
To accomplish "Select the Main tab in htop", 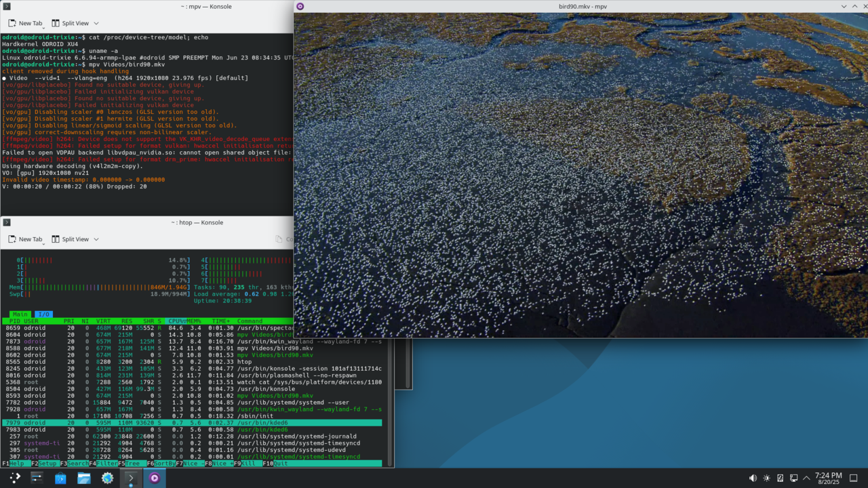I will pyautogui.click(x=20, y=314).
